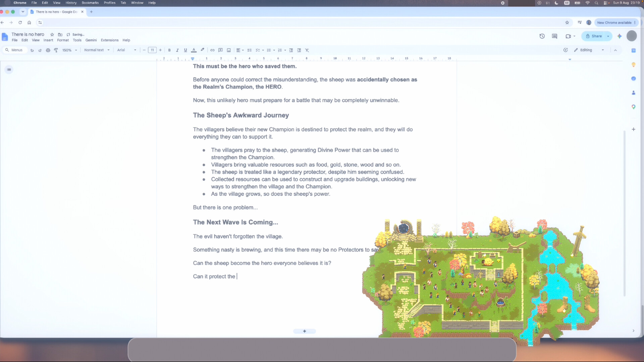This screenshot has height=362, width=644.
Task: Star the document
Action: [x=52, y=35]
